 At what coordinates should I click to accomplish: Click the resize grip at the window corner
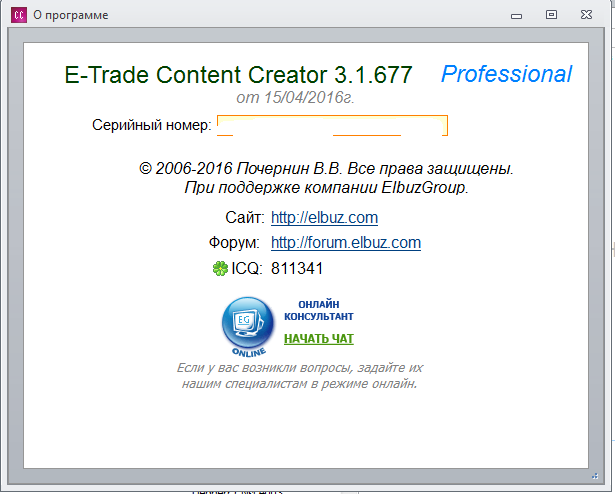595,476
